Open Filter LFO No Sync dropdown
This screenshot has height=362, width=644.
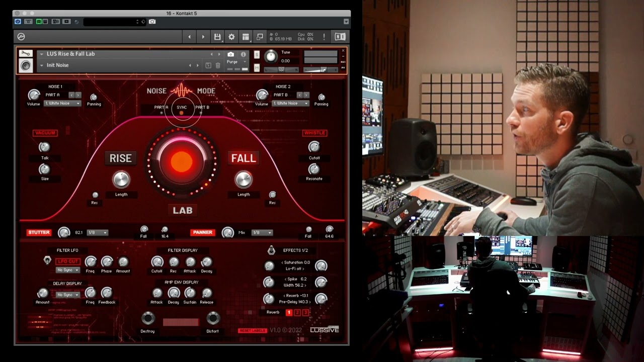pyautogui.click(x=68, y=270)
